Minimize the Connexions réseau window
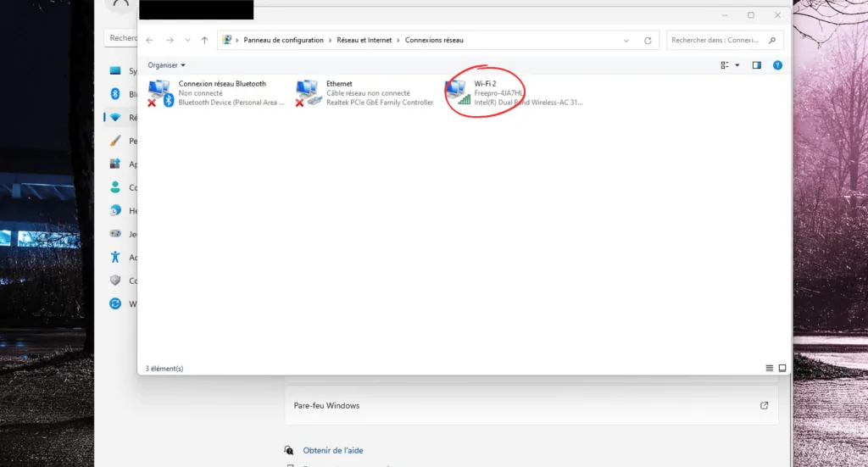The width and height of the screenshot is (868, 467). [x=725, y=15]
